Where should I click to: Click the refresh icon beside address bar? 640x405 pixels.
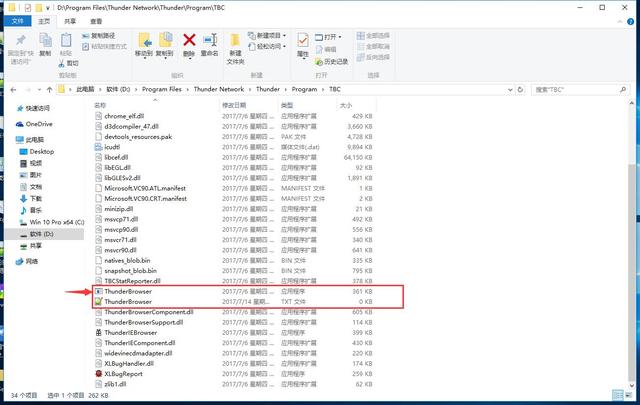pos(520,89)
